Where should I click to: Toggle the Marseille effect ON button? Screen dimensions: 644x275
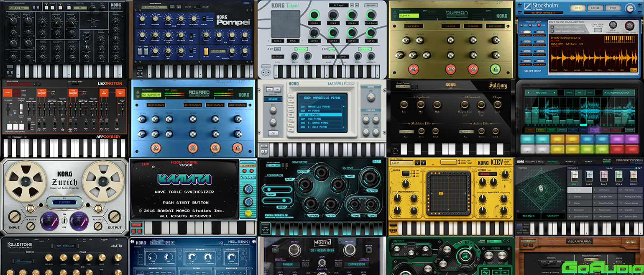(x=272, y=134)
